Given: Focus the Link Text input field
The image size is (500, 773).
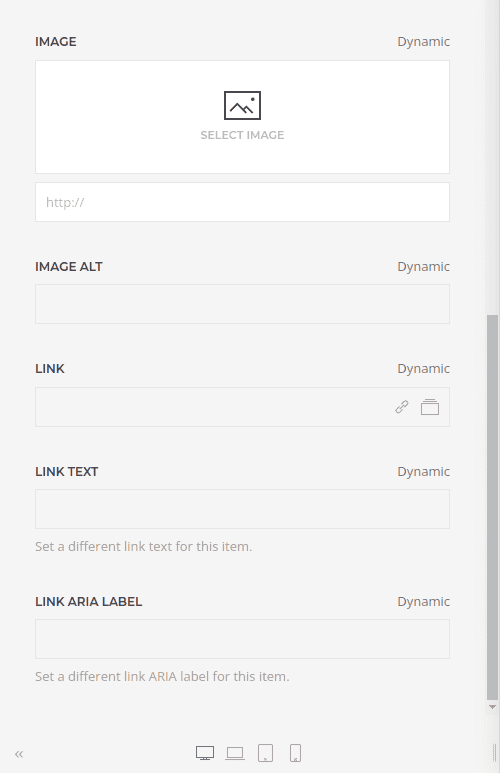Looking at the screenshot, I should coord(242,509).
